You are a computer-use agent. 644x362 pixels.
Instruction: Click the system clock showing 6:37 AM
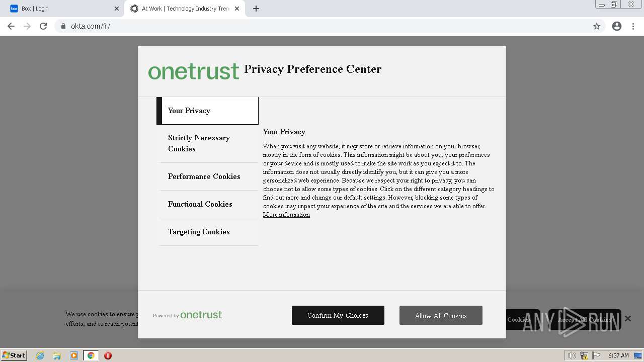618,355
